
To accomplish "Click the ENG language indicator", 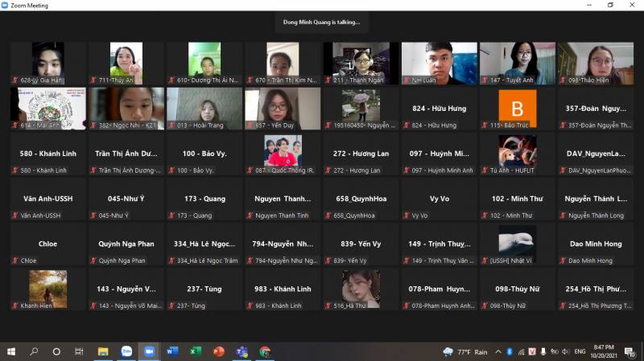I will 580,351.
